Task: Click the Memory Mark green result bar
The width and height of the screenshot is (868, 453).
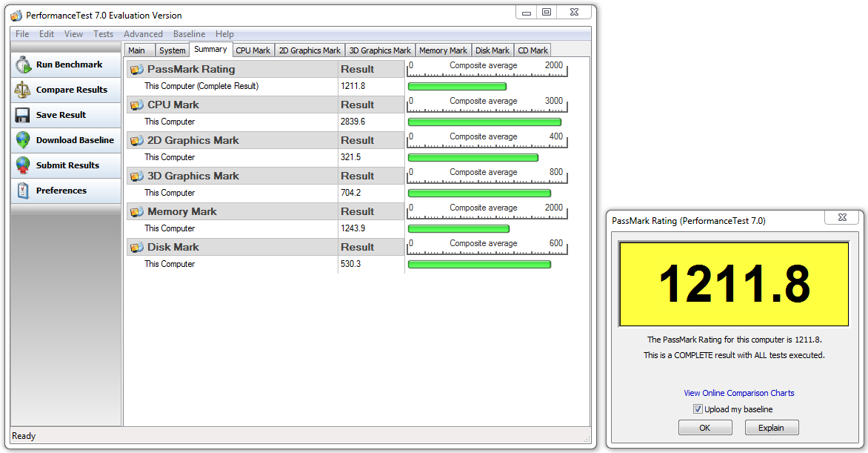Action: [458, 228]
